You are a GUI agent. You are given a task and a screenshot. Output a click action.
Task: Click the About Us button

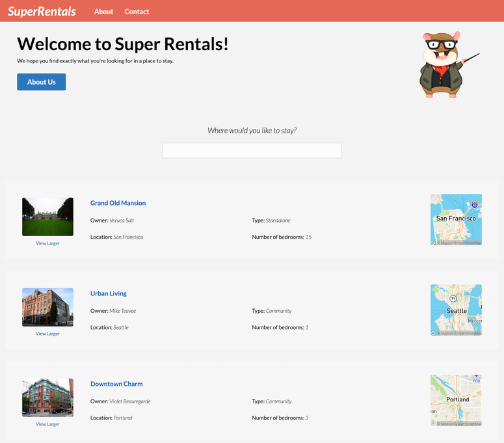coord(42,82)
